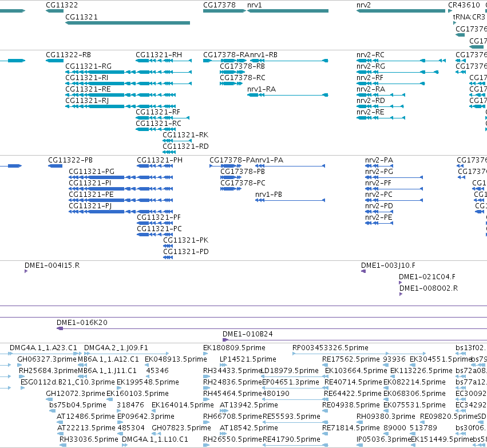Select EST RP003453326.5prime
The height and width of the screenshot is (448, 487).
coord(359,354)
